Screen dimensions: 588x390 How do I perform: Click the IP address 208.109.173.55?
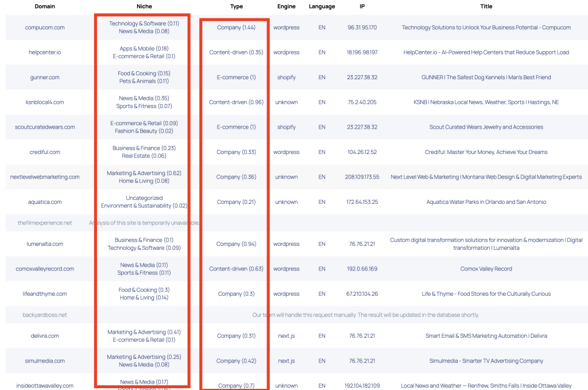362,177
